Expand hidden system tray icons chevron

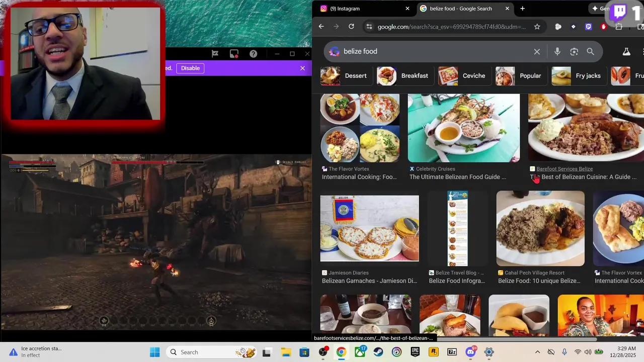[x=537, y=352]
